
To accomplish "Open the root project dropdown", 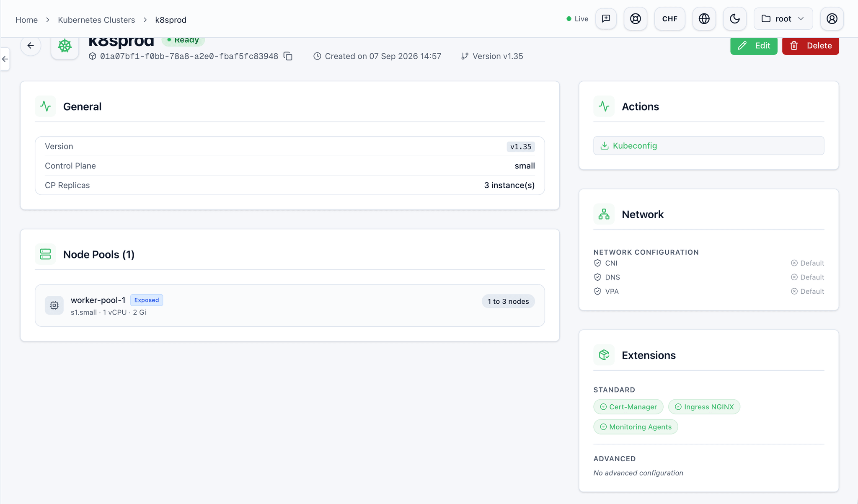I will [x=783, y=19].
